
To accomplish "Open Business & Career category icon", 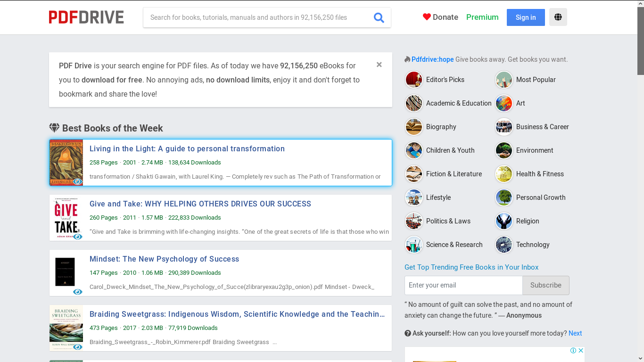I will click(x=504, y=127).
